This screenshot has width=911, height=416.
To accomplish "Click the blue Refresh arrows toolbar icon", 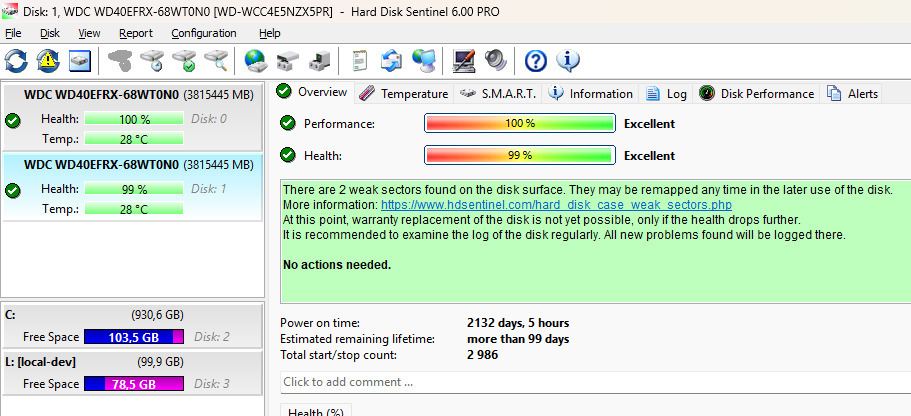I will pyautogui.click(x=17, y=61).
